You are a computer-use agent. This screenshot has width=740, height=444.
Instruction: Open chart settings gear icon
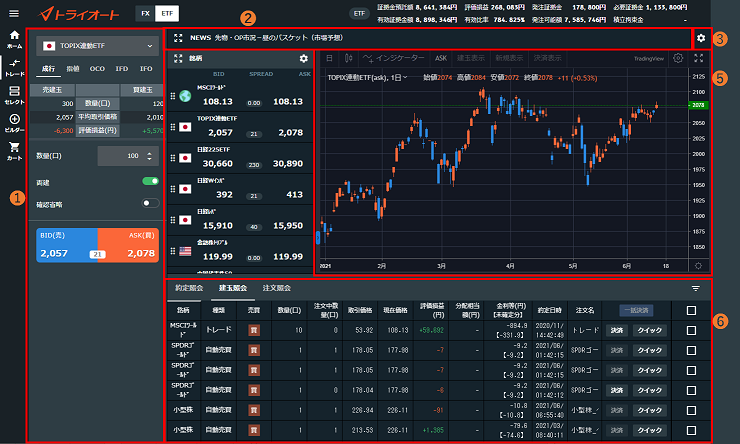(x=678, y=58)
